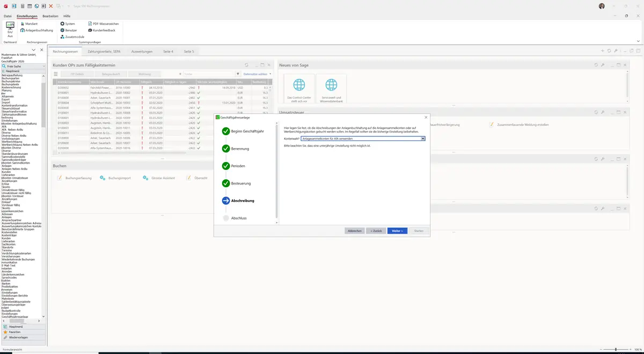Open Anlagenbuchhaltung settings
The width and height of the screenshot is (644, 354).
[x=36, y=31]
